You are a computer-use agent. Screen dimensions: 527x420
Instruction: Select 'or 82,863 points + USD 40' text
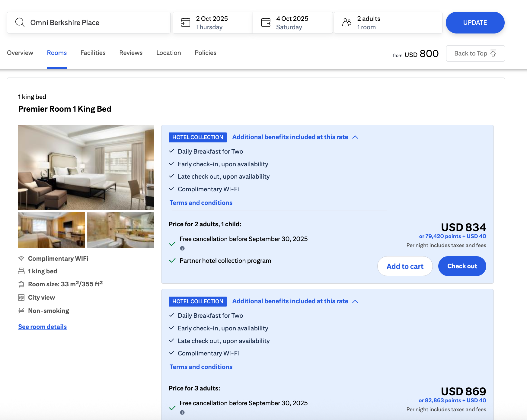coord(452,400)
